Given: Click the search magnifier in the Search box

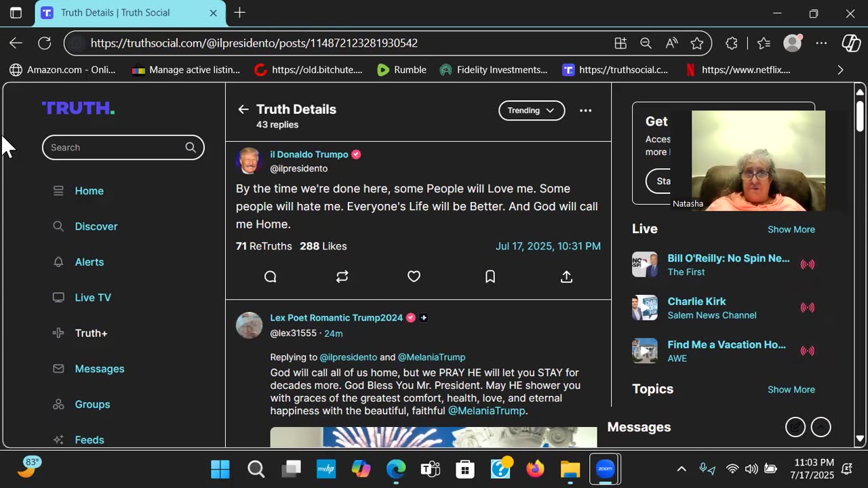Looking at the screenshot, I should [191, 147].
